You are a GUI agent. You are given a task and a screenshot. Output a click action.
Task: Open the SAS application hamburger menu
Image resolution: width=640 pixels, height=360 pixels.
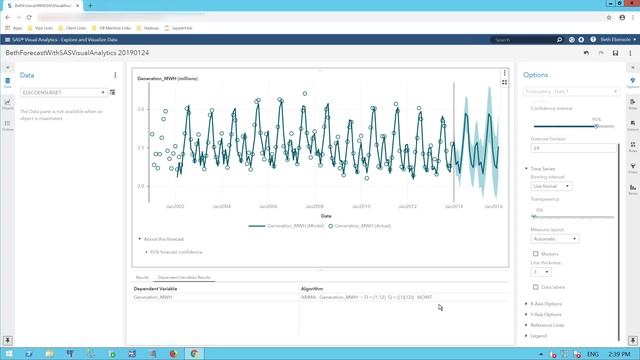[x=7, y=40]
